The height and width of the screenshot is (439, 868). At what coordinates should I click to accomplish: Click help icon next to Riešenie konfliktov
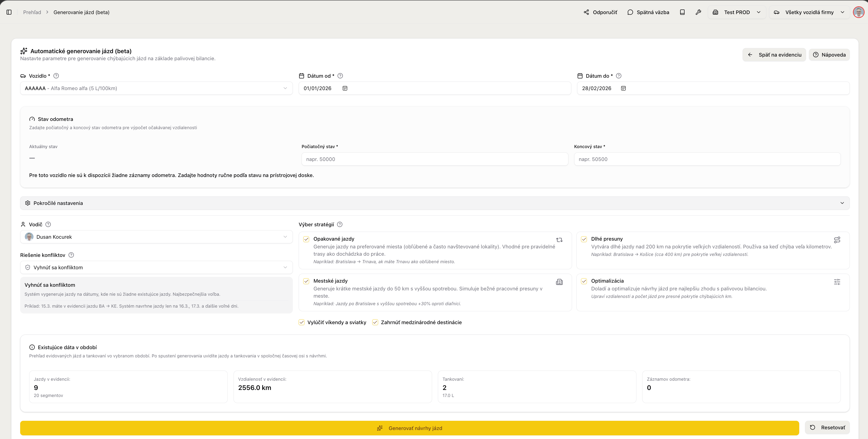[x=71, y=255]
